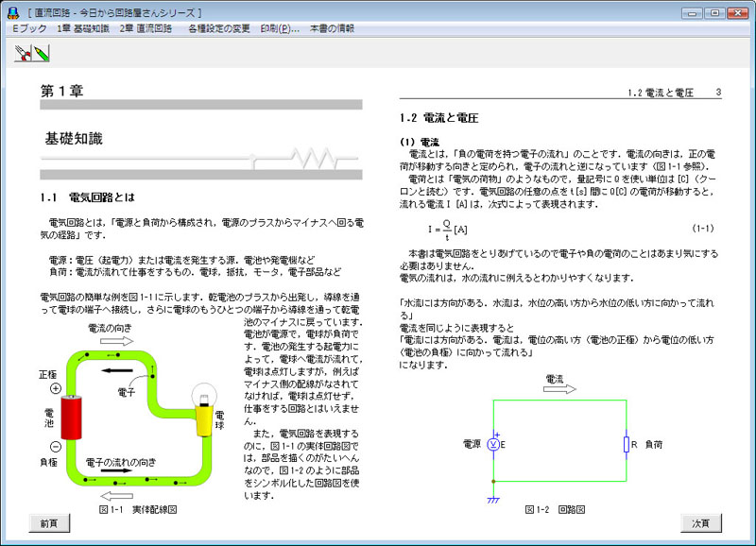Click the ground symbol in circuit diagram
Viewport: 756px width, 546px height.
492,499
